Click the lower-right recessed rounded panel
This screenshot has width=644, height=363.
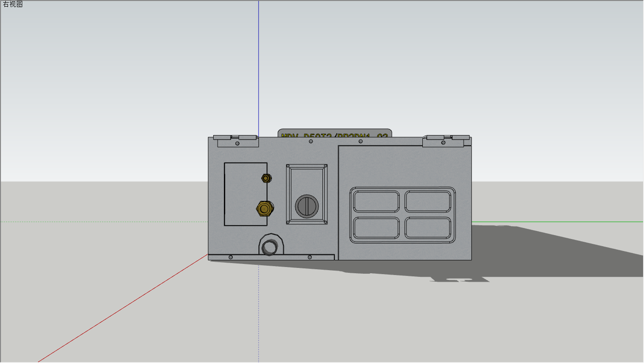[x=428, y=228]
